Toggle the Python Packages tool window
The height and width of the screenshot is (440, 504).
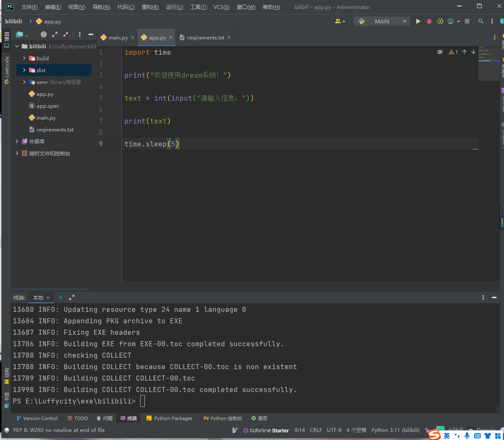pyautogui.click(x=169, y=418)
